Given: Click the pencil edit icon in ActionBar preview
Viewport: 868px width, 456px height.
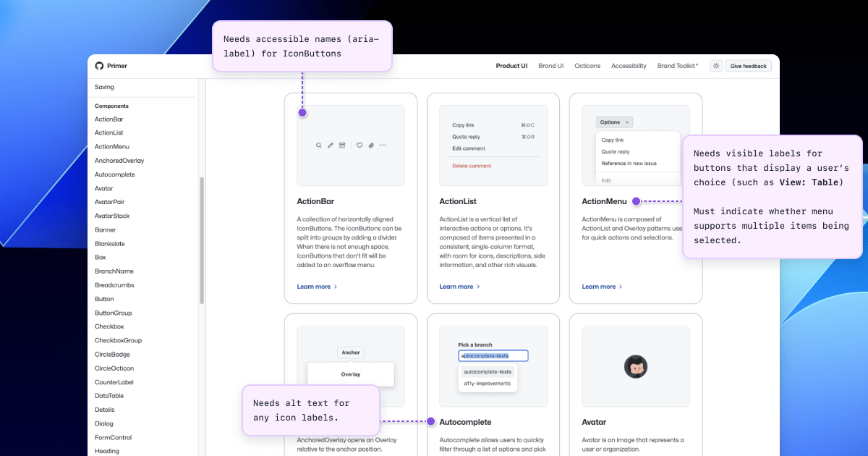Looking at the screenshot, I should coord(331,145).
